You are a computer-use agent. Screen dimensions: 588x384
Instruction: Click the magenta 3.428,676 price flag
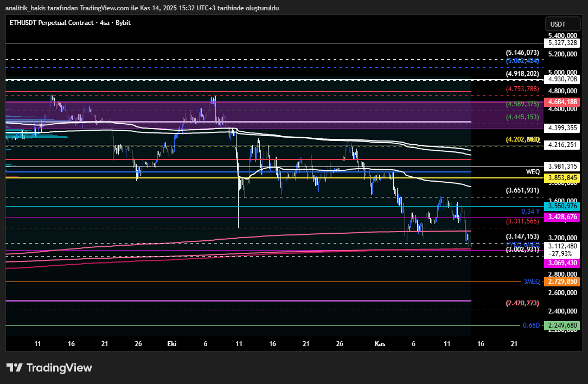click(x=563, y=216)
